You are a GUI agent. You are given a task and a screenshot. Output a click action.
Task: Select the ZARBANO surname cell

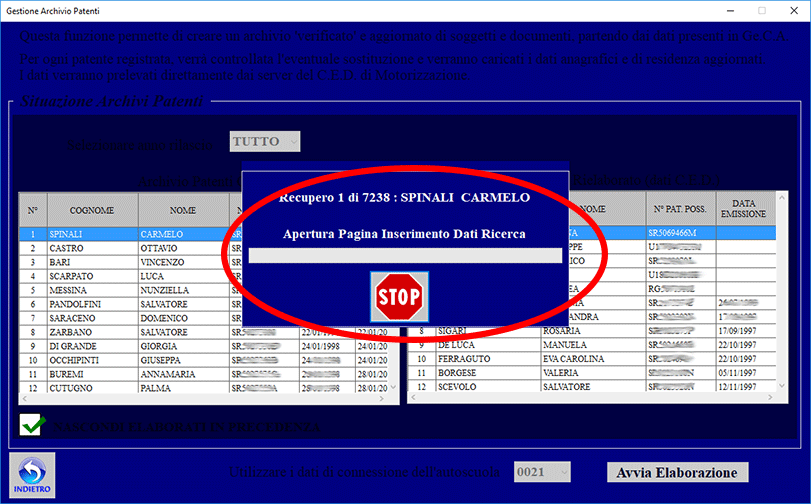(x=93, y=332)
